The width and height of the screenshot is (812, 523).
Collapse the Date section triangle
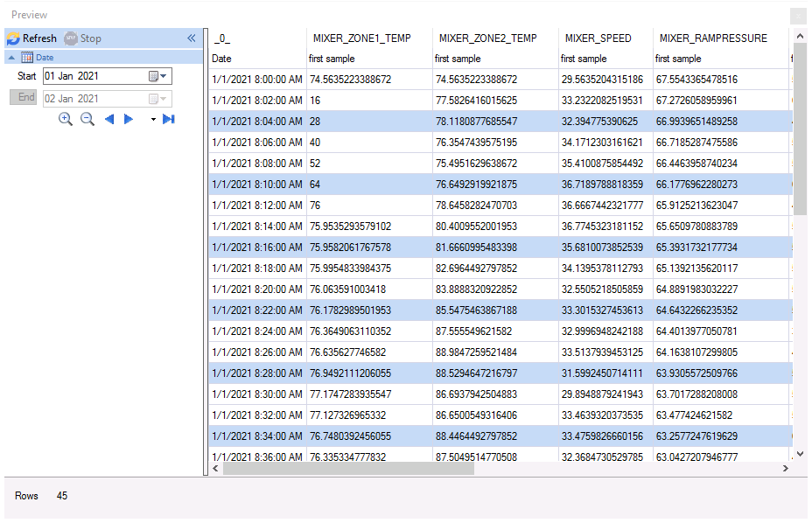[x=11, y=58]
